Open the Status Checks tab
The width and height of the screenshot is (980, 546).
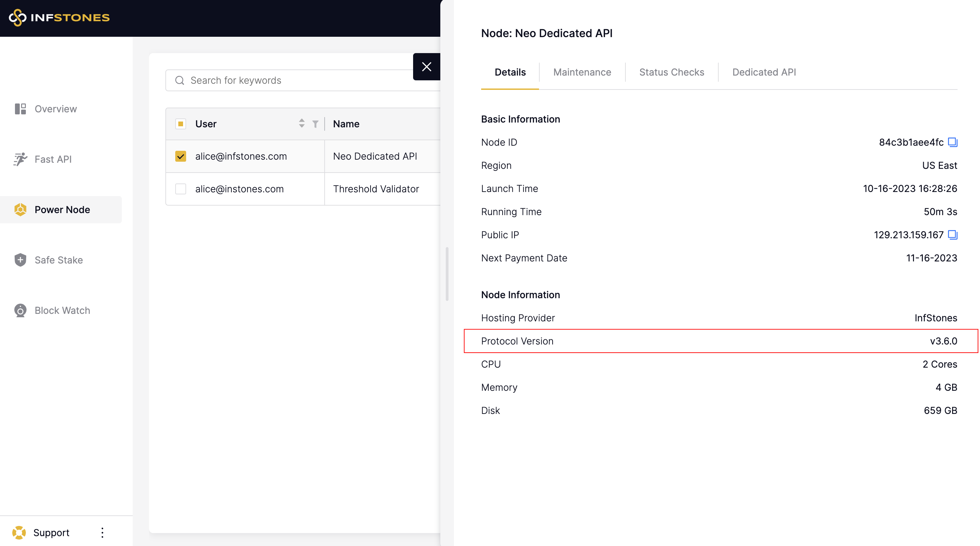(671, 72)
